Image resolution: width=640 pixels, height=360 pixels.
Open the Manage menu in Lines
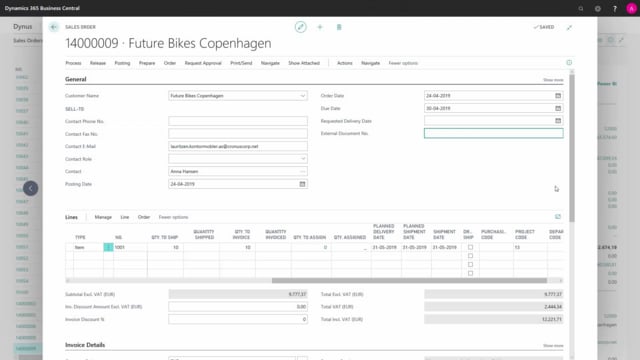tap(103, 217)
